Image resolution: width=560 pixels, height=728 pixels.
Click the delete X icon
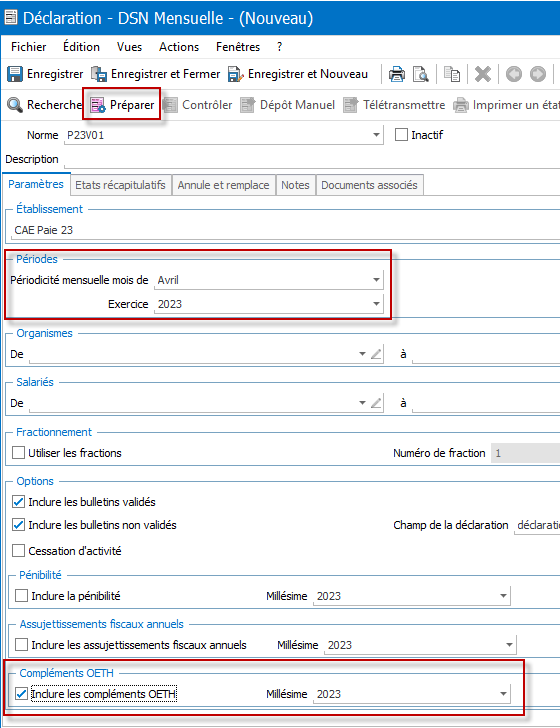pos(483,74)
